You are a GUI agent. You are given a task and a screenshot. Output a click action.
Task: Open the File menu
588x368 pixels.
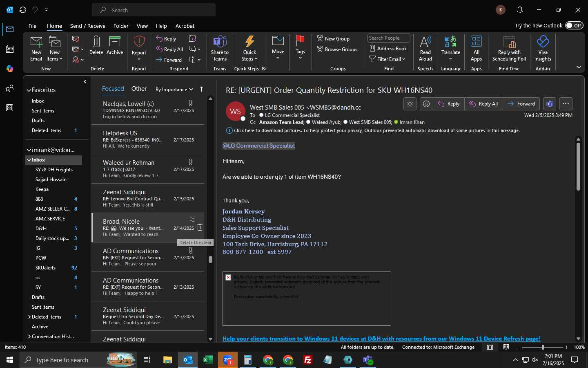[x=32, y=26]
